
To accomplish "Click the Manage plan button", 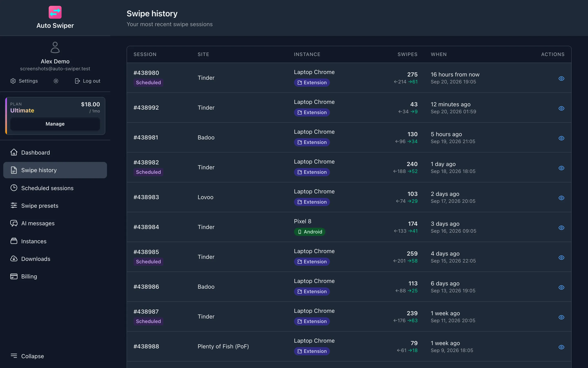I will coord(55,124).
